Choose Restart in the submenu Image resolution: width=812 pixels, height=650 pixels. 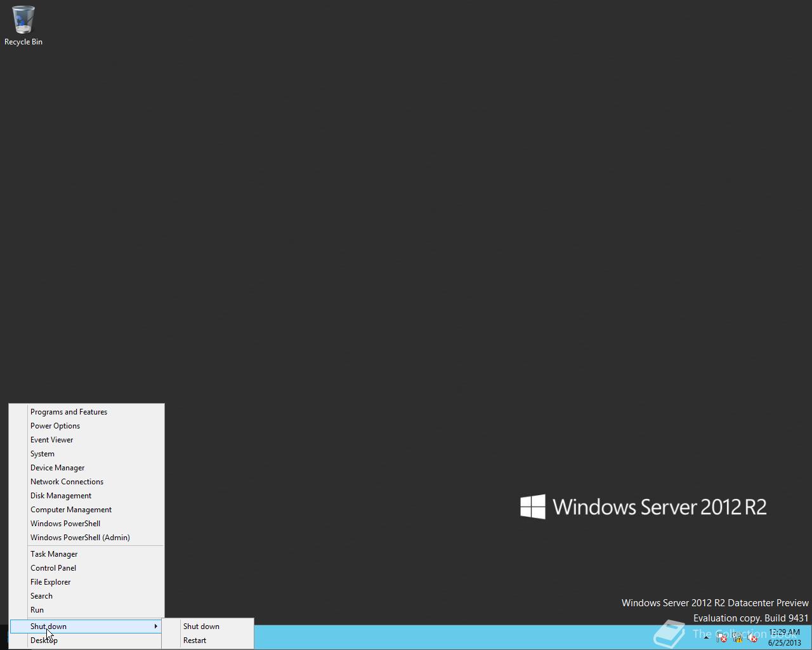208,640
